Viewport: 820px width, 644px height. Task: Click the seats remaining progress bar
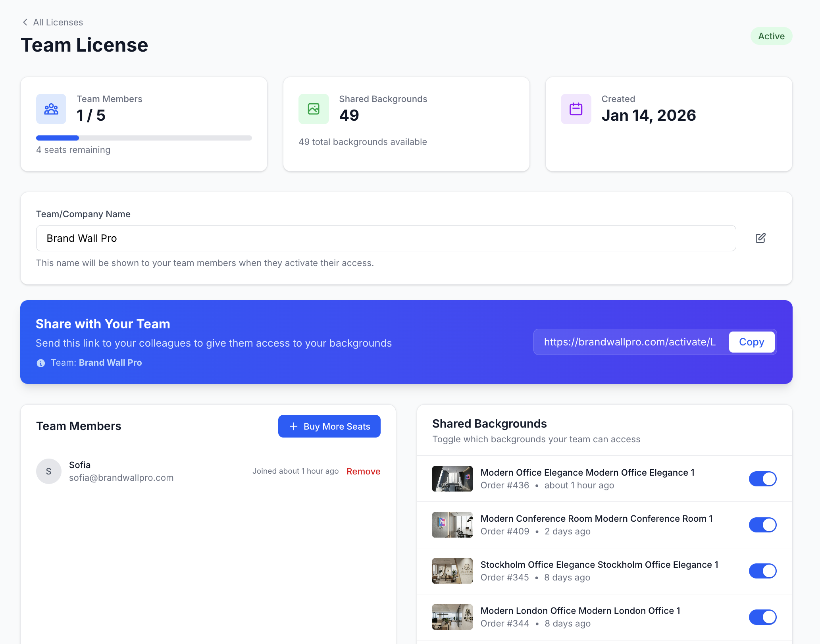click(144, 138)
